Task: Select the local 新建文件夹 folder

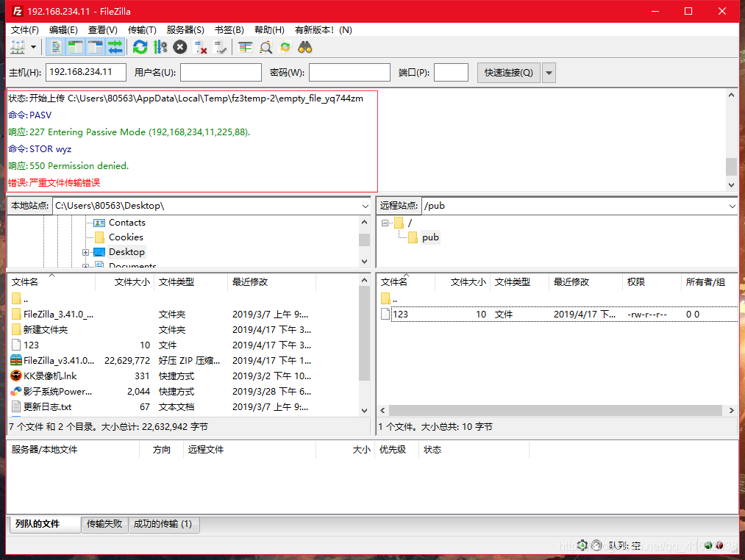Action: click(46, 330)
